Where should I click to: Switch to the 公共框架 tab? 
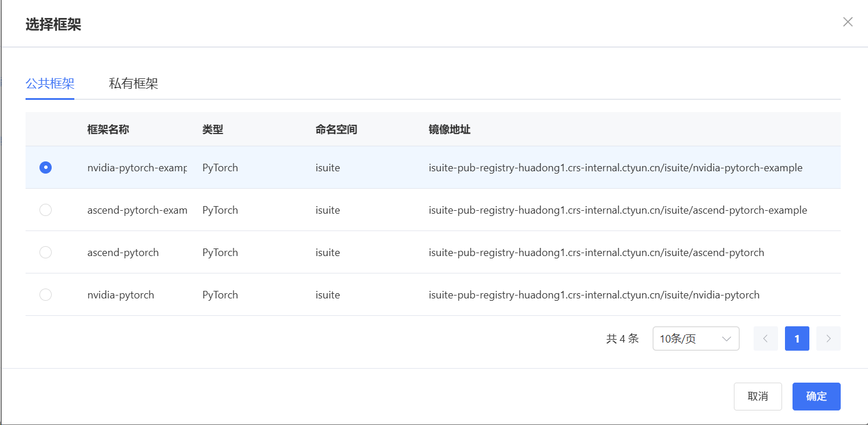pyautogui.click(x=50, y=84)
